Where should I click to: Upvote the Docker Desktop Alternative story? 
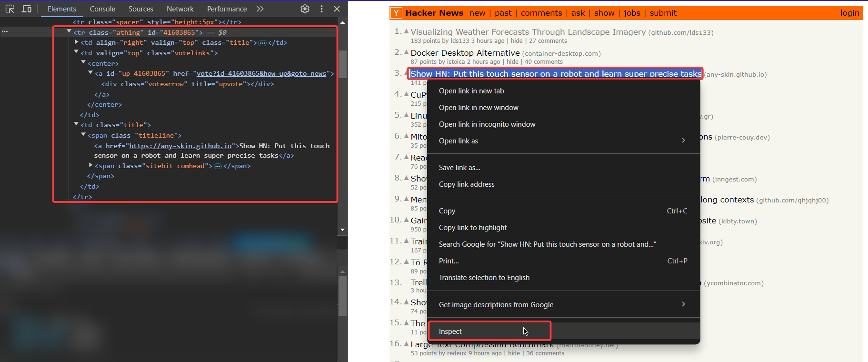pos(406,52)
